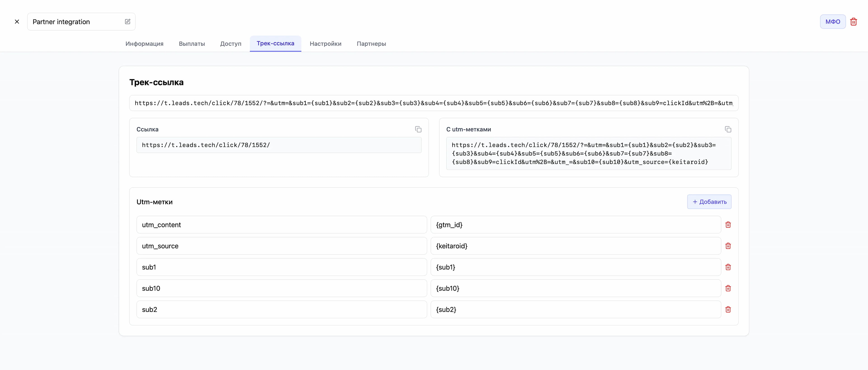The width and height of the screenshot is (868, 370).
Task: Copy the link with utm-метками
Action: (728, 130)
